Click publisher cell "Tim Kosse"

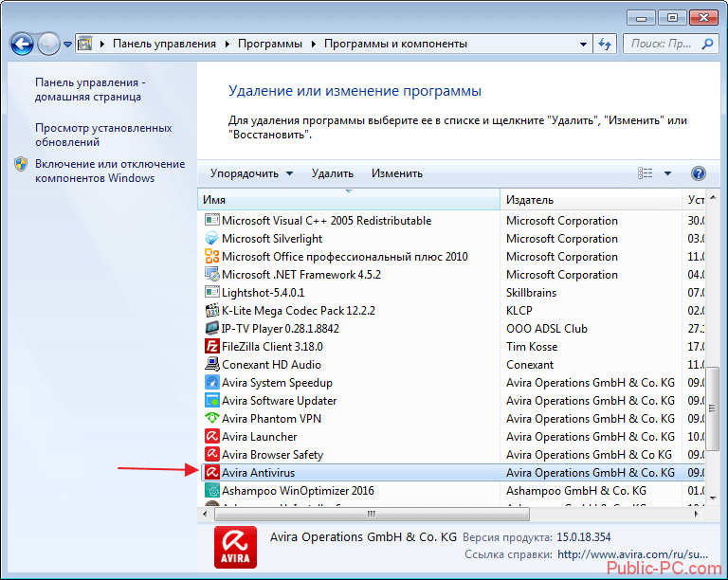point(532,347)
